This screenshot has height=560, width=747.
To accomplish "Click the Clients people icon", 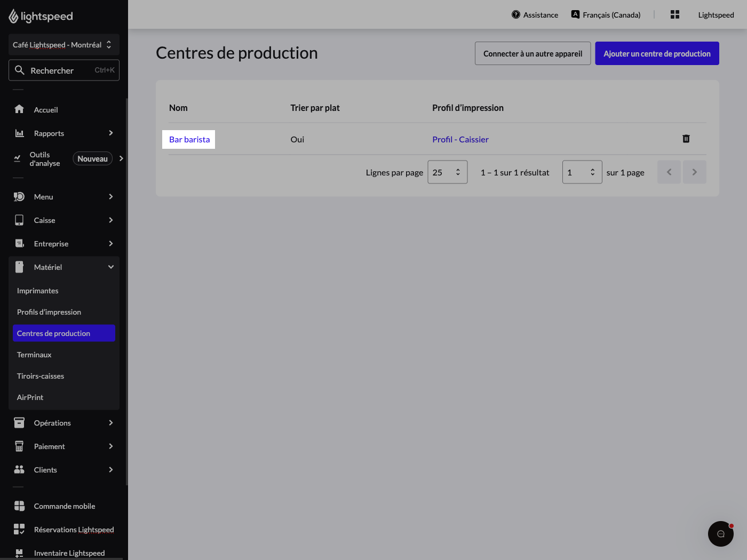I will coord(19,469).
